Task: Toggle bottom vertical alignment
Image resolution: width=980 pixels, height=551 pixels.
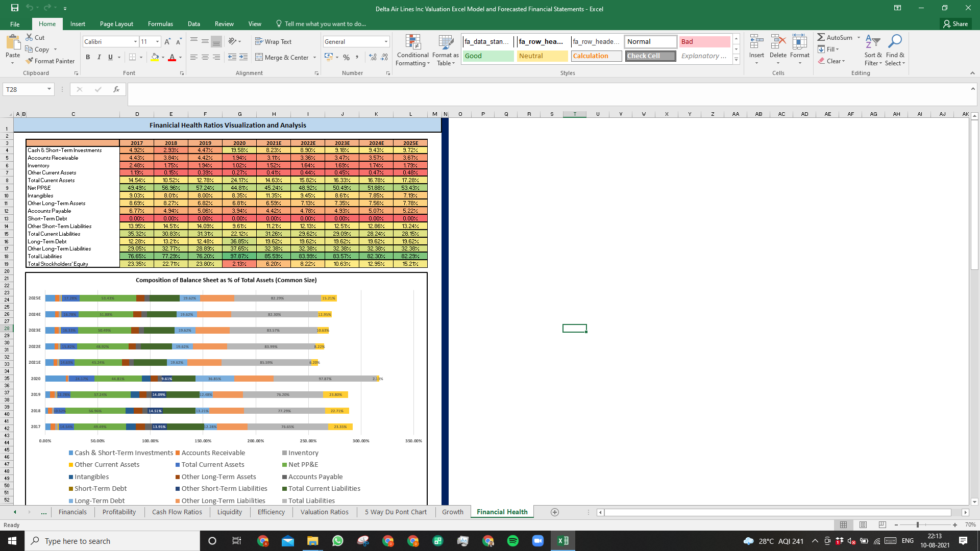Action: tap(216, 41)
